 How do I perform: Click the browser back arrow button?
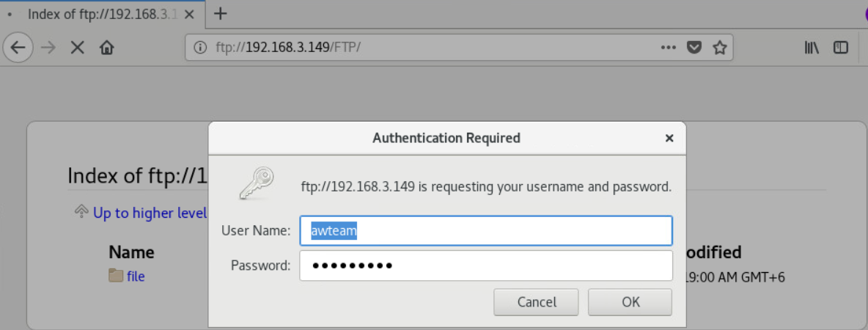pyautogui.click(x=18, y=48)
